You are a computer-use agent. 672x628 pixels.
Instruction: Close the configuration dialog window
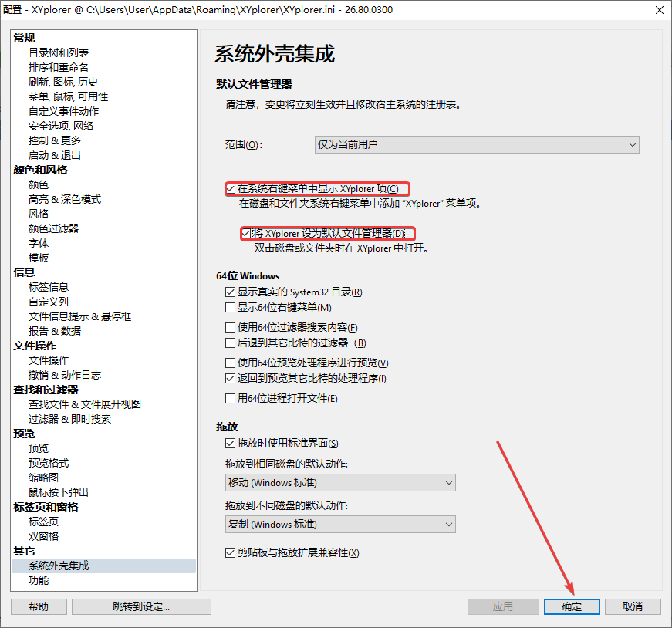(660, 10)
